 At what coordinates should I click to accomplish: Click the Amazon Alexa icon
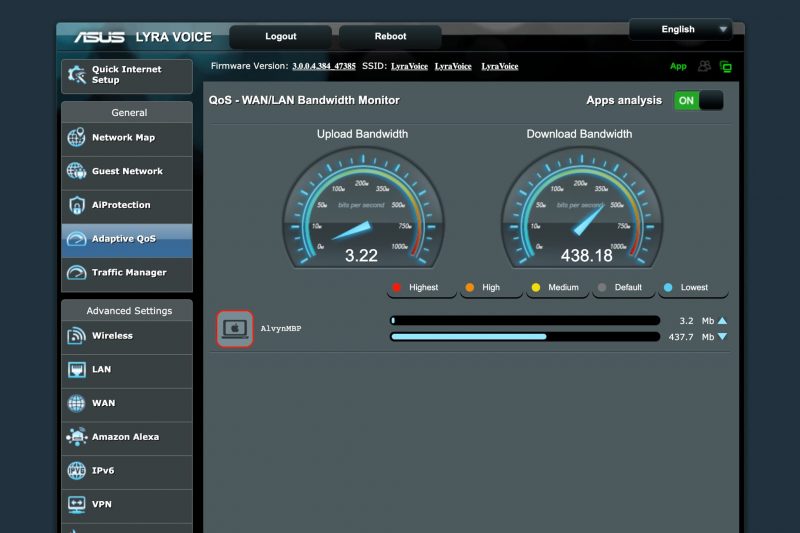coord(77,437)
